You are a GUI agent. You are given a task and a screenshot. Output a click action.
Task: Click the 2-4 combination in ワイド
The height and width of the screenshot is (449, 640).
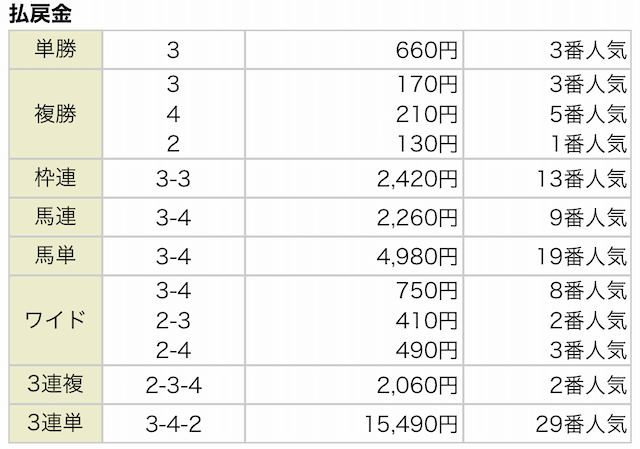tap(174, 351)
